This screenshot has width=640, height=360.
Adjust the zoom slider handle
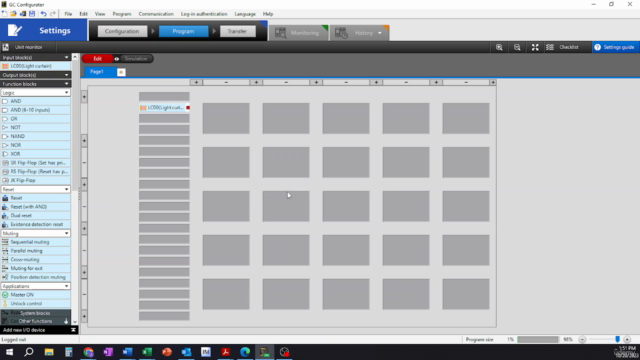pos(617,339)
